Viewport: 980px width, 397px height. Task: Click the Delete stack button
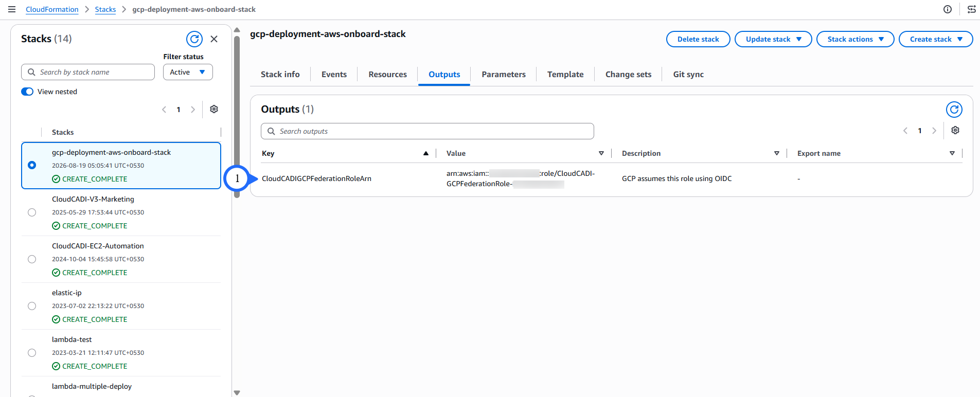(698, 39)
